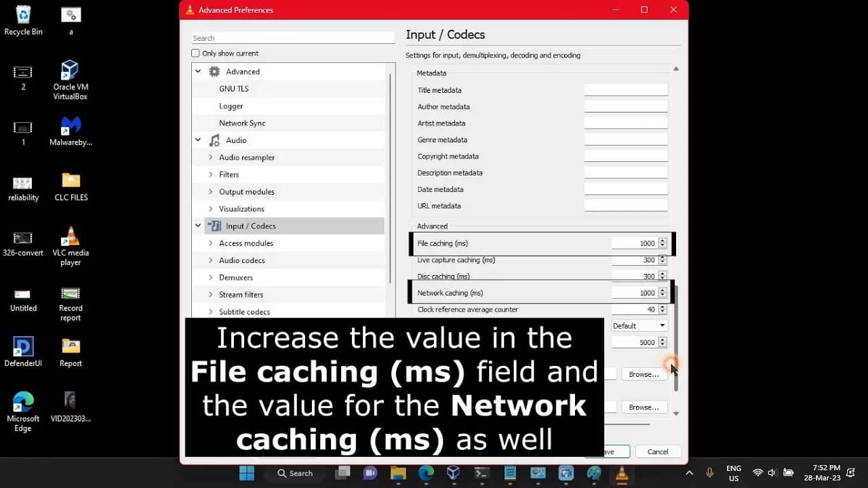Viewport: 868px width, 488px height.
Task: Increase Network caching using its up stepper arrow
Action: [662, 289]
